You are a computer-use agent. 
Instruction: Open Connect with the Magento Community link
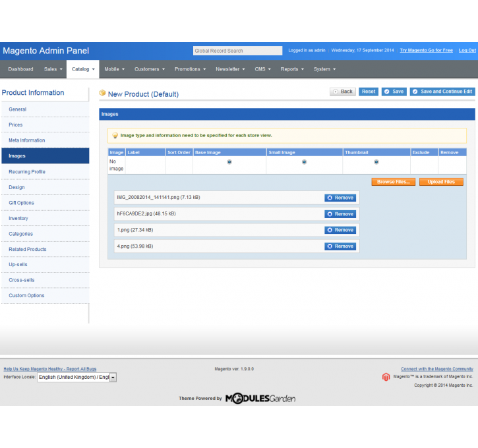437,369
